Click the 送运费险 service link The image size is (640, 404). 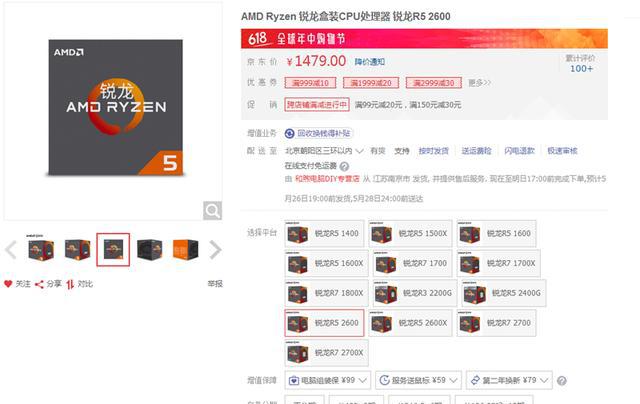pyautogui.click(x=476, y=151)
